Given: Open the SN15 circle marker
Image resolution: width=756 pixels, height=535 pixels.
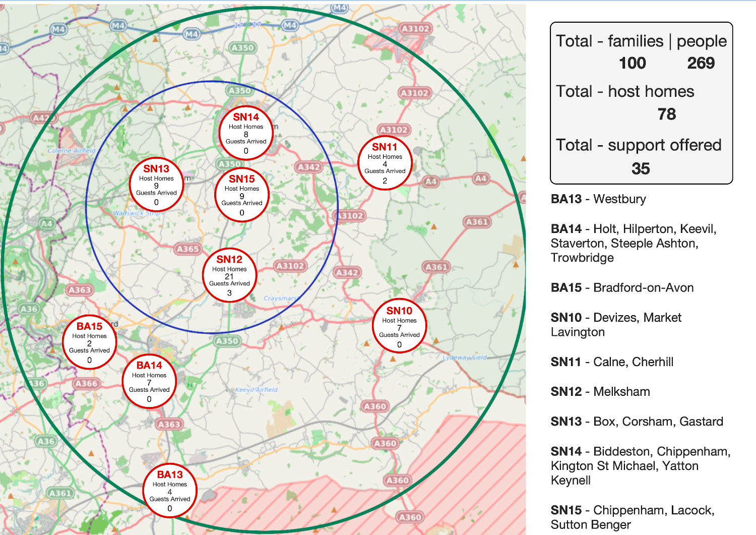Looking at the screenshot, I should [242, 195].
